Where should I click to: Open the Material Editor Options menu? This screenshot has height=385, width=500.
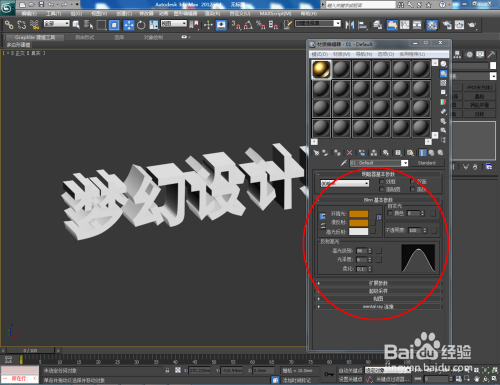[x=386, y=54]
